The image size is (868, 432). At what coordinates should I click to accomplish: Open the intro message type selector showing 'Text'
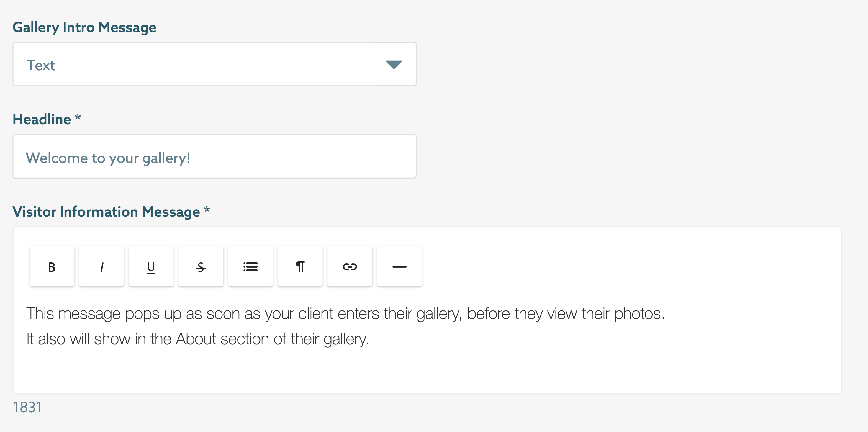click(215, 64)
